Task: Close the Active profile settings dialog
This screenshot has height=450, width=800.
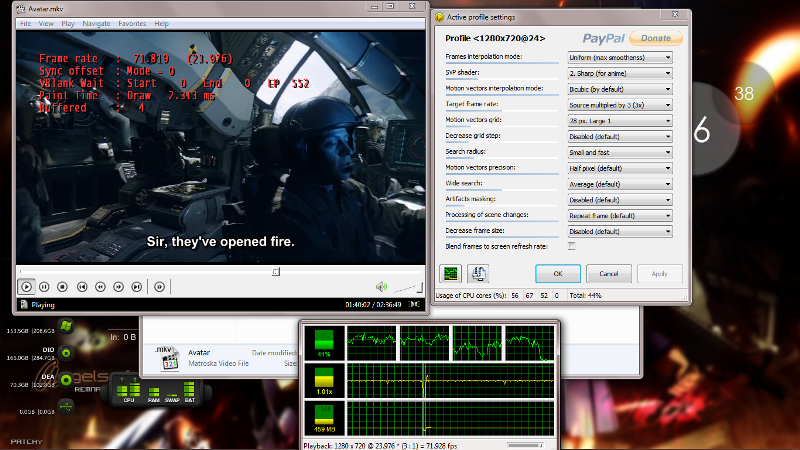Action: pos(675,15)
